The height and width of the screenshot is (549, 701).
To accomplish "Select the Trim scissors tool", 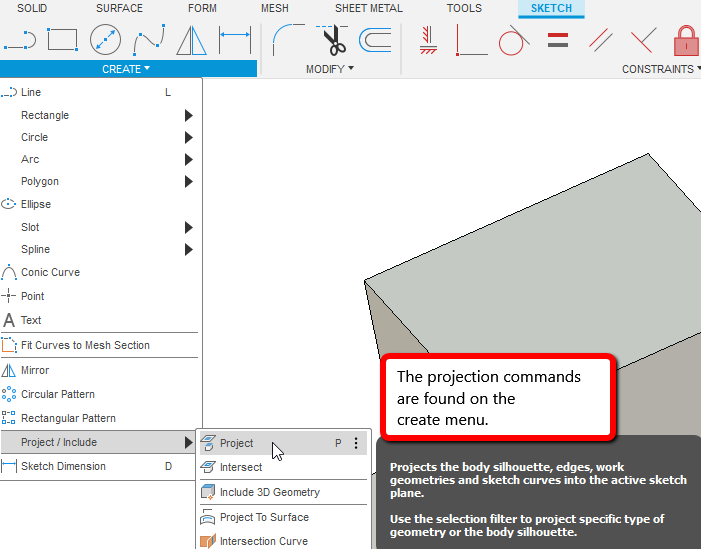I will click(x=332, y=40).
